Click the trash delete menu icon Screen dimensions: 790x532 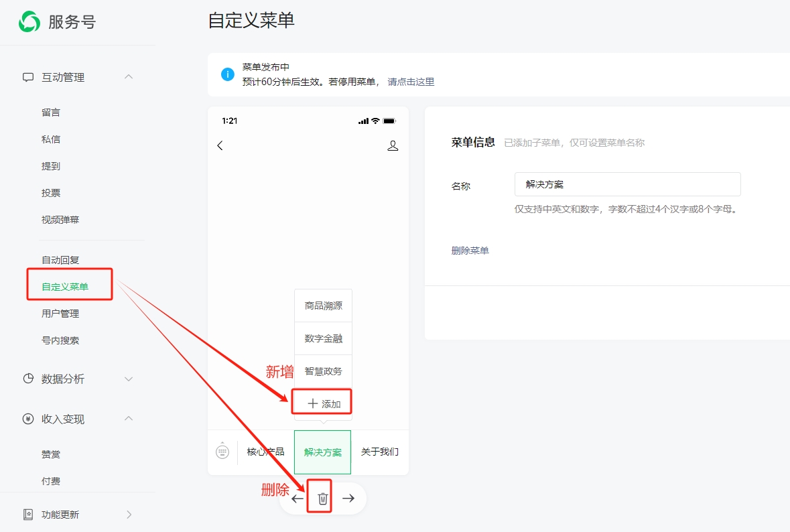(322, 498)
